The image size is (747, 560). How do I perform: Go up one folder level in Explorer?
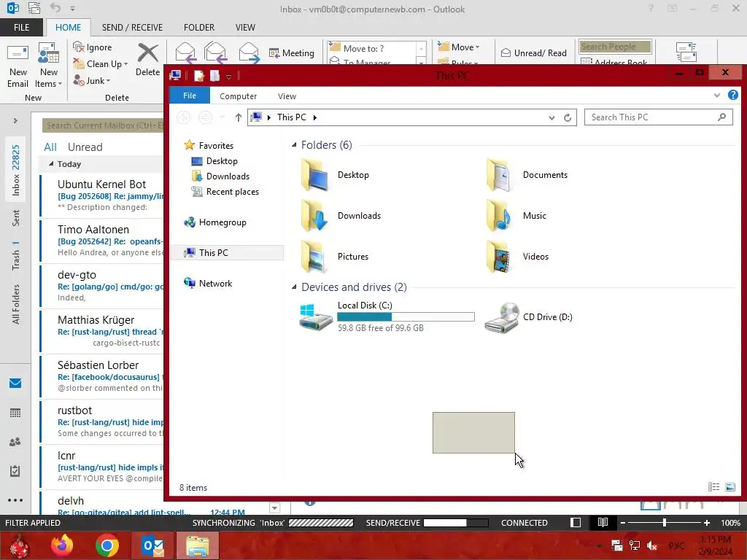pos(239,117)
